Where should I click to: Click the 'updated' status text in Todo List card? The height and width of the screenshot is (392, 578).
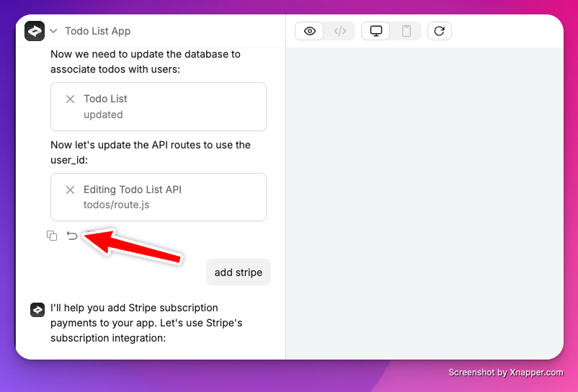point(103,115)
